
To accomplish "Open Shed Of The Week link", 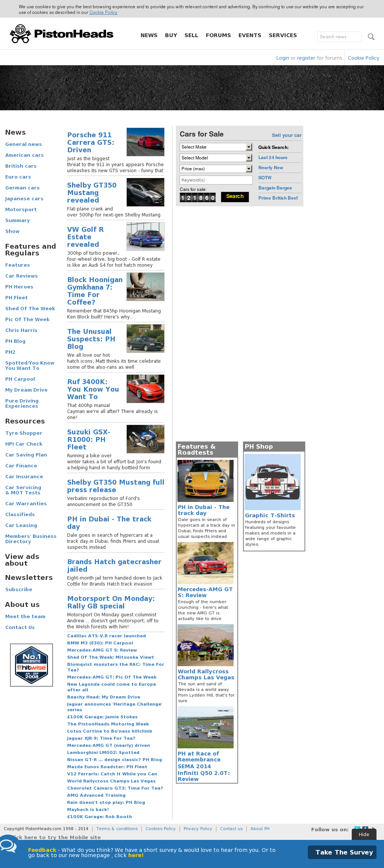I will pyautogui.click(x=30, y=309).
